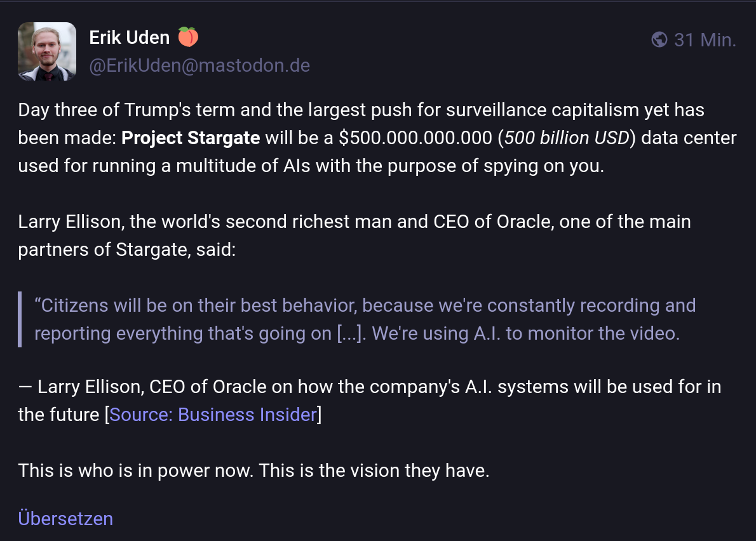Click the "partners of Stargate, said:" line
The image size is (756, 541).
(x=127, y=250)
